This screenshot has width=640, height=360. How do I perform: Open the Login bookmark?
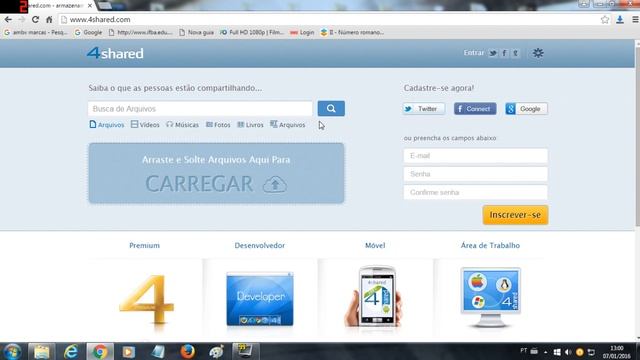302,32
